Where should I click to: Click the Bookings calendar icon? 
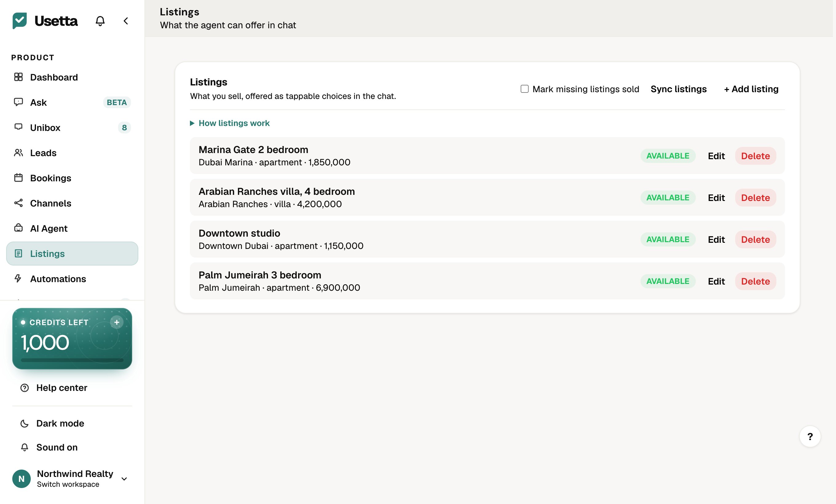18,178
